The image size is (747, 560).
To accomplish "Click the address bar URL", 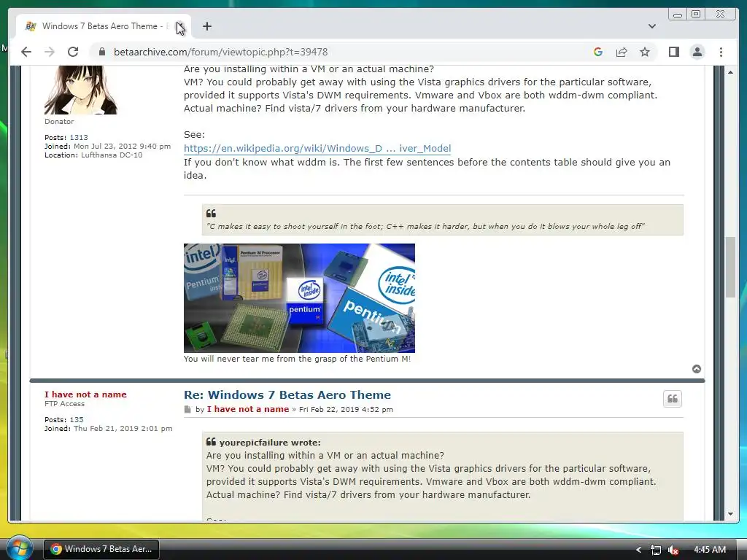I will click(220, 52).
